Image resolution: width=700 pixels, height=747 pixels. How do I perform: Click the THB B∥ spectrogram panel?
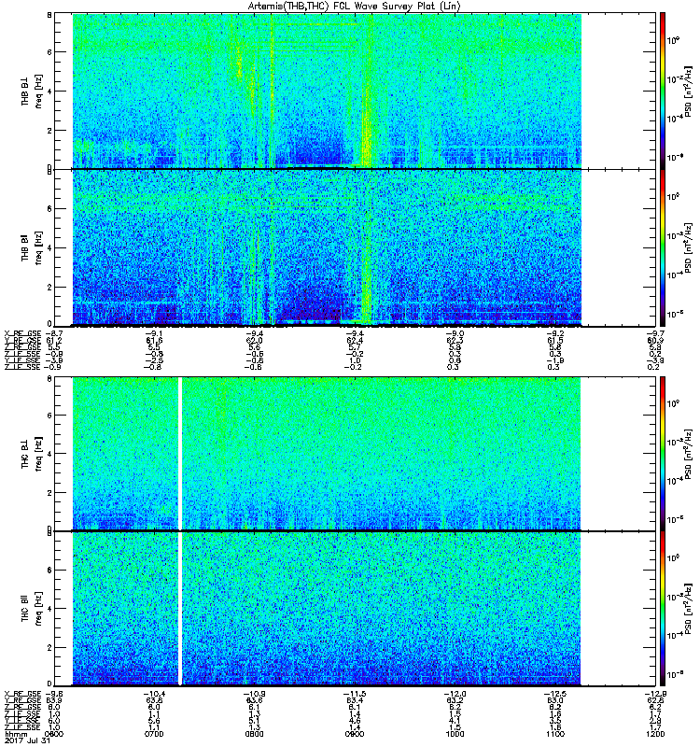point(356,247)
